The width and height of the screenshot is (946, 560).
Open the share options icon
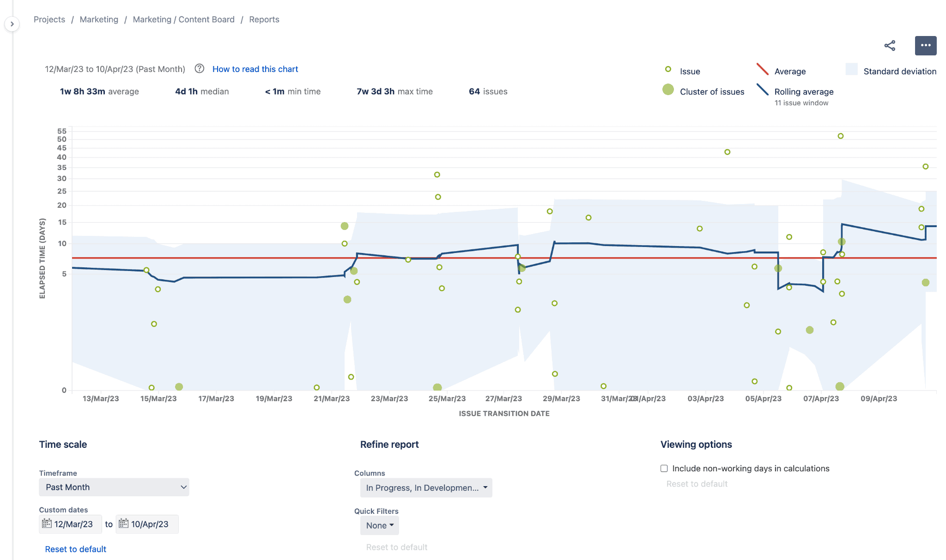coord(889,45)
